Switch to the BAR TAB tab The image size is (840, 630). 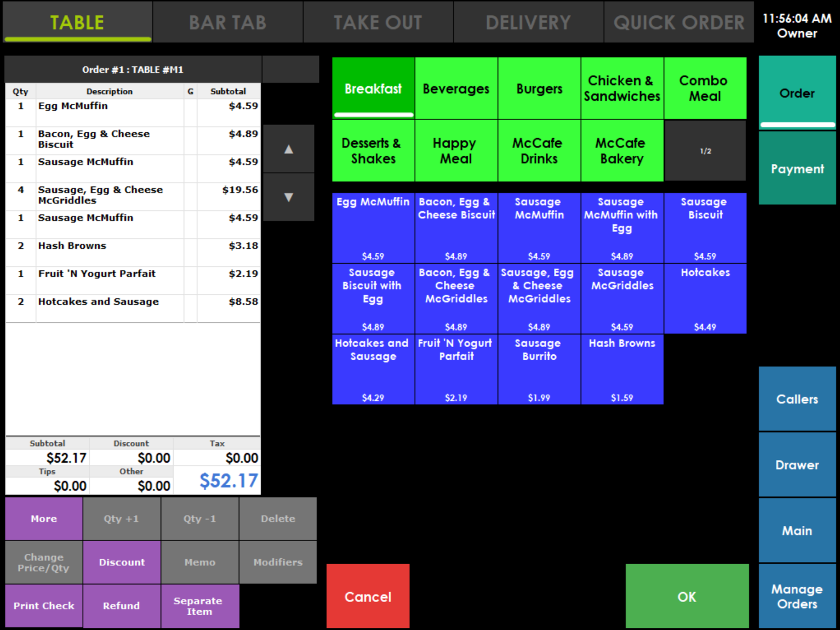[x=227, y=22]
